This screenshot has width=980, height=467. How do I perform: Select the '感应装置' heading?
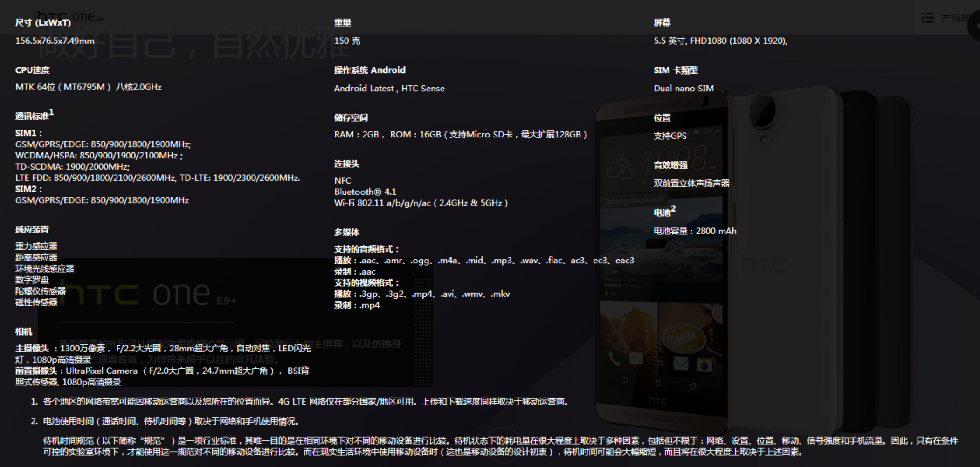click(x=32, y=229)
